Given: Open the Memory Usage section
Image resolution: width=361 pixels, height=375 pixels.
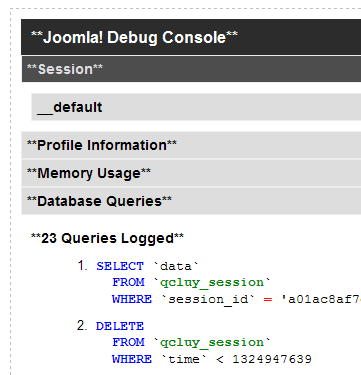Looking at the screenshot, I should (x=191, y=173).
